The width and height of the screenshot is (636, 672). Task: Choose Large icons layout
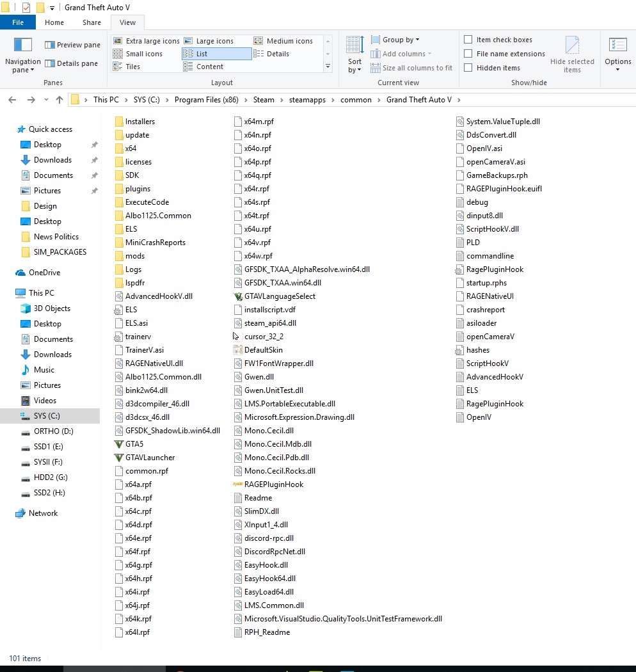209,41
